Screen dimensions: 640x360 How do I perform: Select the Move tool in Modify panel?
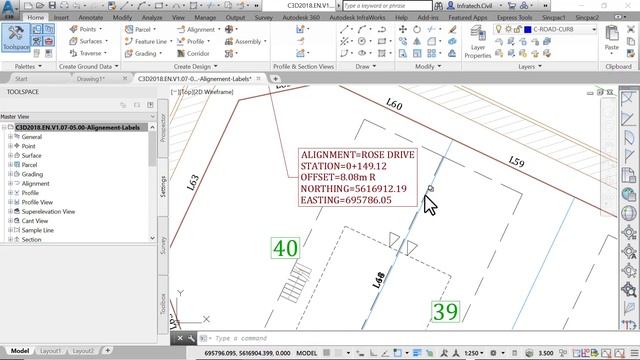[x=402, y=29]
